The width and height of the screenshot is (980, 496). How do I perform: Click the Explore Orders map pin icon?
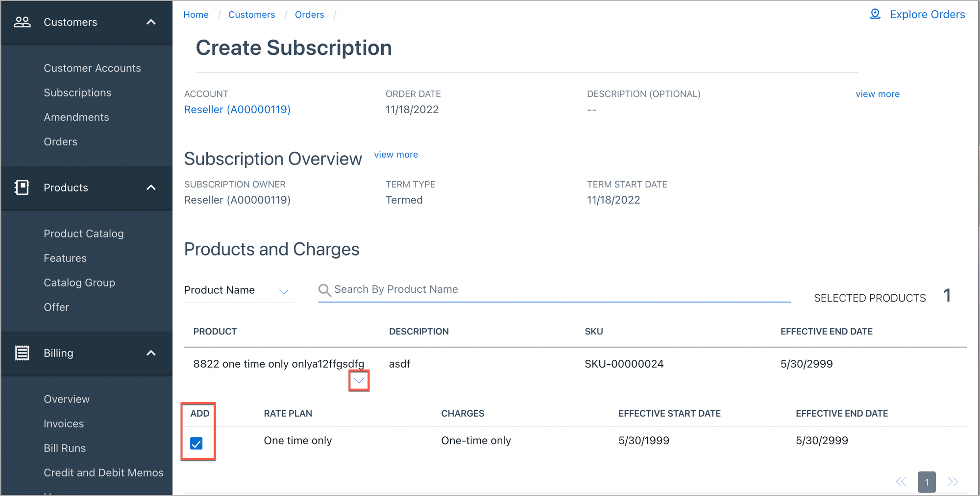coord(875,14)
